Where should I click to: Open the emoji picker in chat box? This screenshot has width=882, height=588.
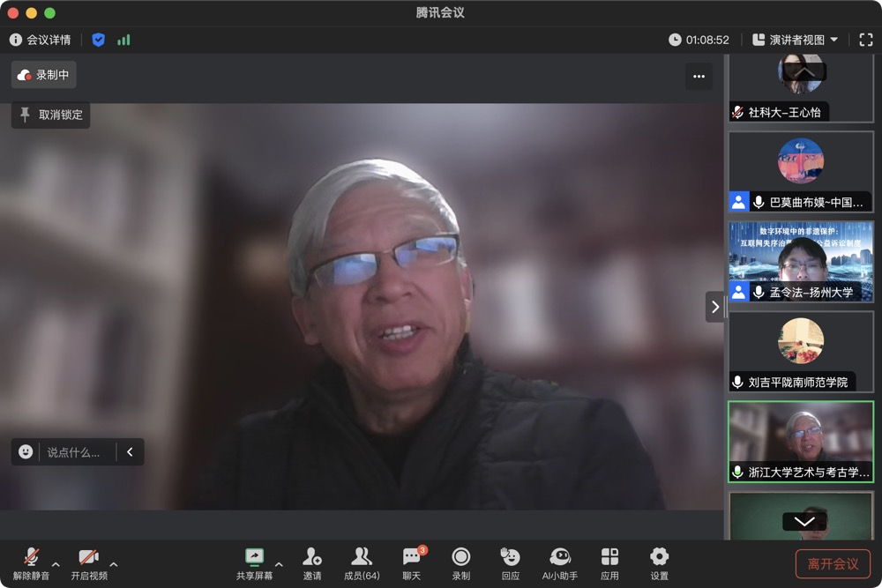(x=26, y=452)
